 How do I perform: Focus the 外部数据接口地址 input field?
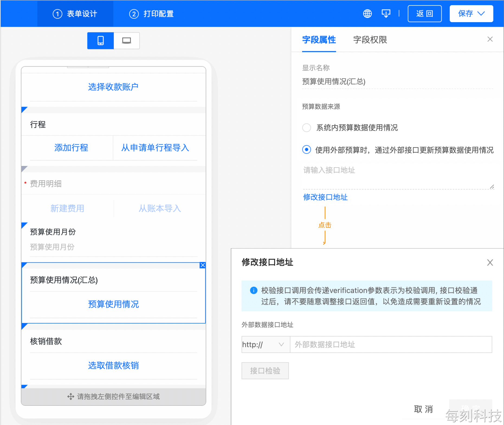tap(391, 344)
